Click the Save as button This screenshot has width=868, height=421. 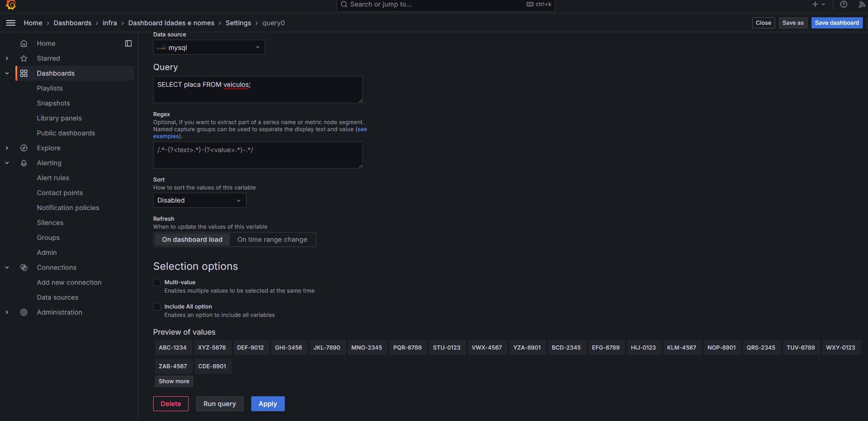point(793,23)
